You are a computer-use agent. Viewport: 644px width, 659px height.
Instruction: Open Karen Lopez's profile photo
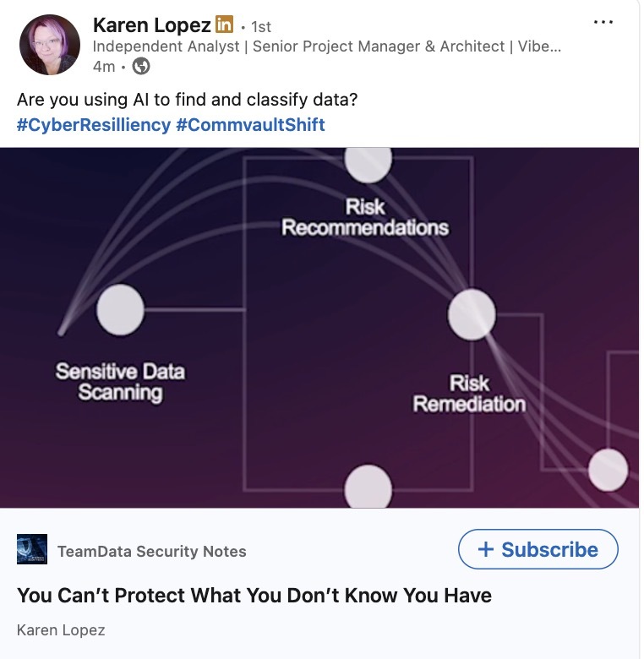(49, 45)
